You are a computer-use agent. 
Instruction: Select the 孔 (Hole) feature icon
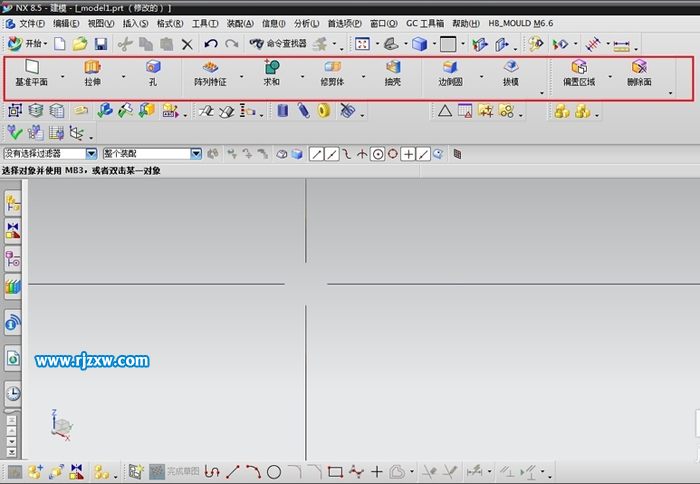tap(153, 68)
